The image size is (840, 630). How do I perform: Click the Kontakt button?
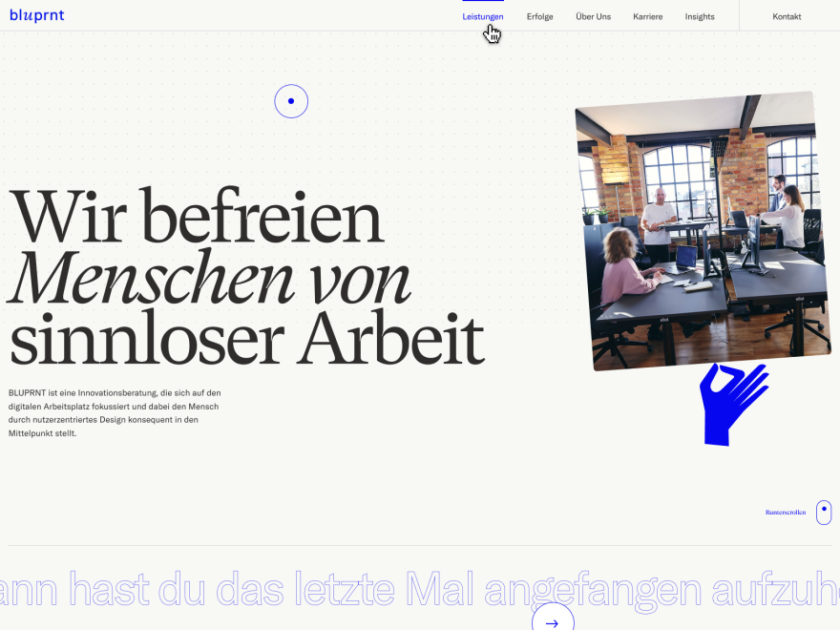point(787,16)
